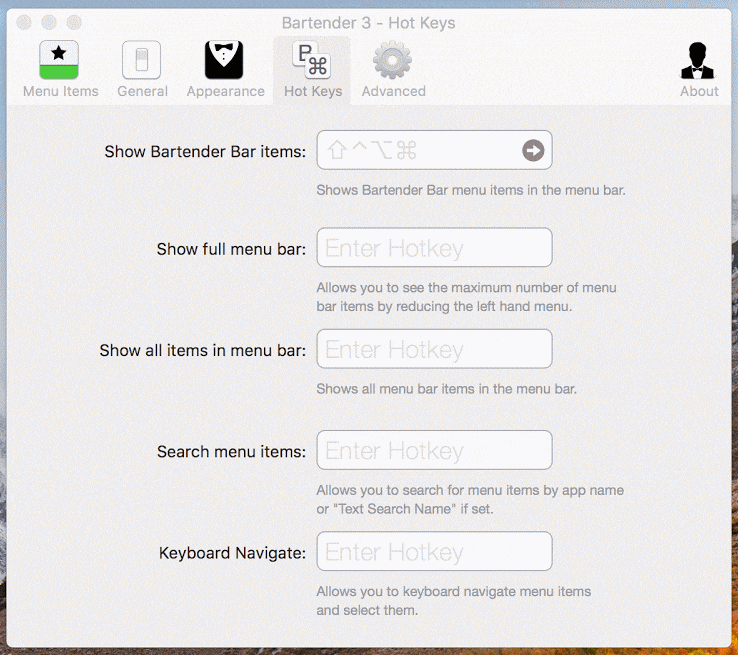Click the Show full menu bar hotkey field
Image resolution: width=738 pixels, height=655 pixels.
coord(434,248)
